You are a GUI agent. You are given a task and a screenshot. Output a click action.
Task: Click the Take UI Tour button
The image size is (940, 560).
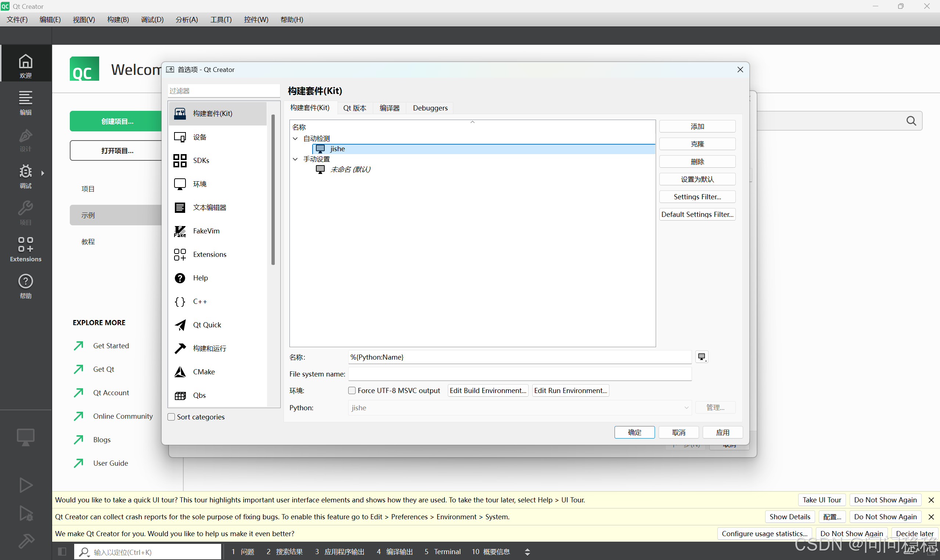point(821,499)
